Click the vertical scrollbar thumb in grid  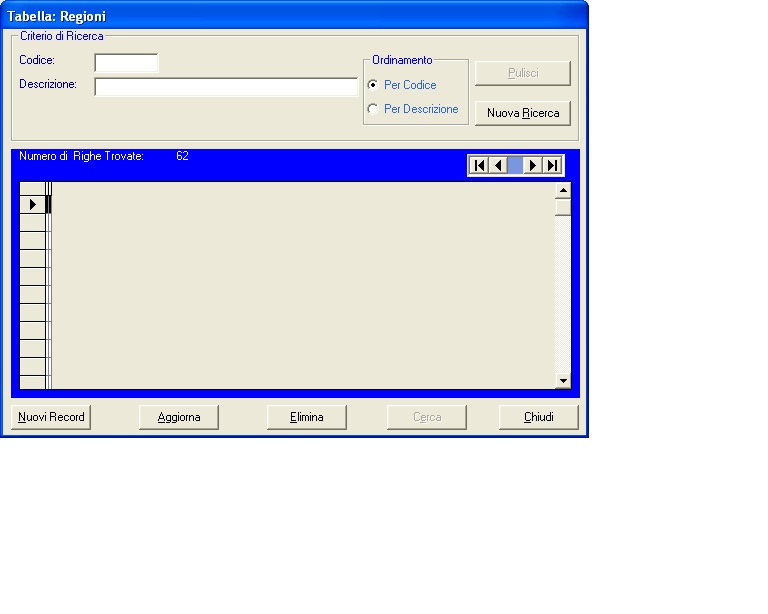click(x=563, y=207)
